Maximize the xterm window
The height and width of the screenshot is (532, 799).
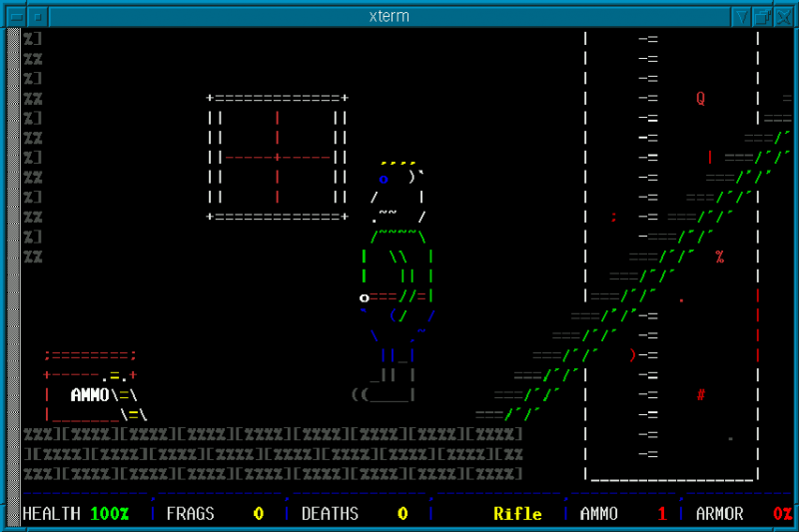pyautogui.click(x=762, y=17)
